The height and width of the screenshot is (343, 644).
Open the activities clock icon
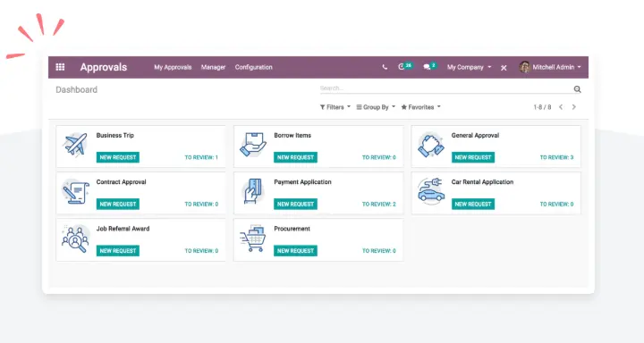coord(402,66)
